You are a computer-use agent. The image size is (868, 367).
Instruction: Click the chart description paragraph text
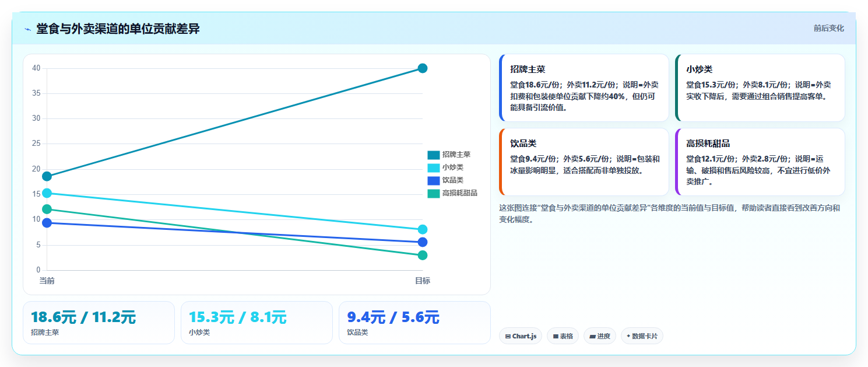(x=670, y=214)
